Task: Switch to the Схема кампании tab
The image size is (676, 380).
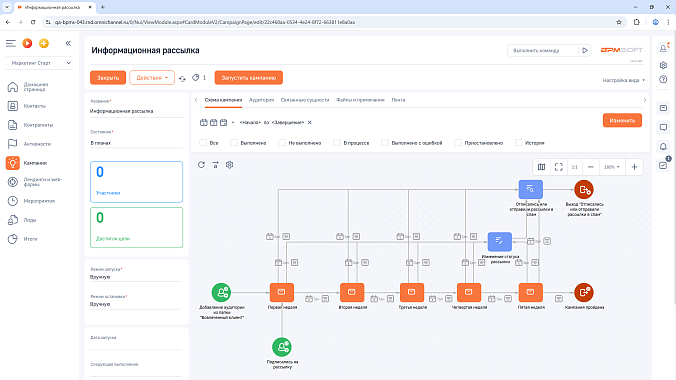Action: click(x=223, y=100)
